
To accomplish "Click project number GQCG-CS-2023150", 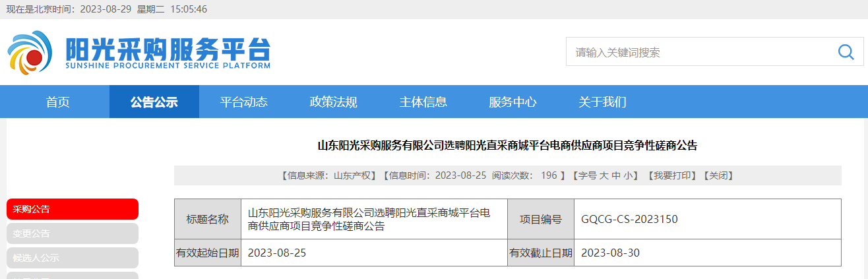I will (x=629, y=220).
